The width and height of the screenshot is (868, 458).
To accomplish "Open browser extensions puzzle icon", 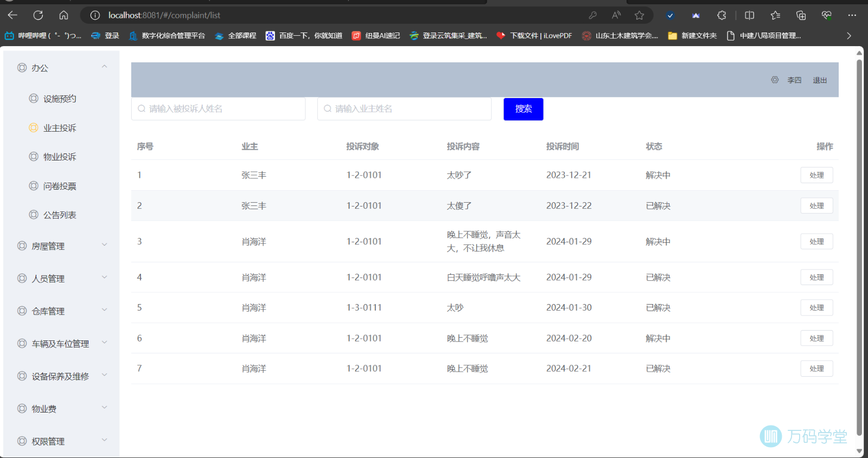I will point(722,15).
